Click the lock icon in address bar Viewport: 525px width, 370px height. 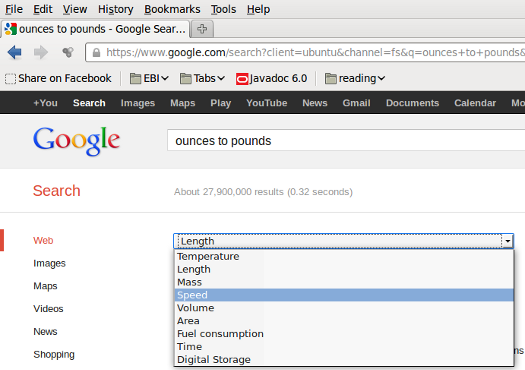coord(96,53)
